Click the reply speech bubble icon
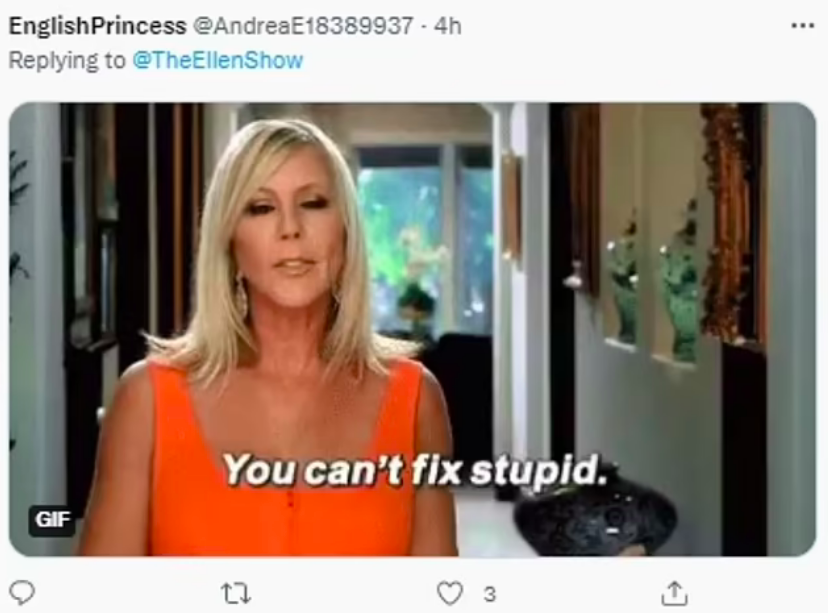This screenshot has width=828, height=613. 22,592
